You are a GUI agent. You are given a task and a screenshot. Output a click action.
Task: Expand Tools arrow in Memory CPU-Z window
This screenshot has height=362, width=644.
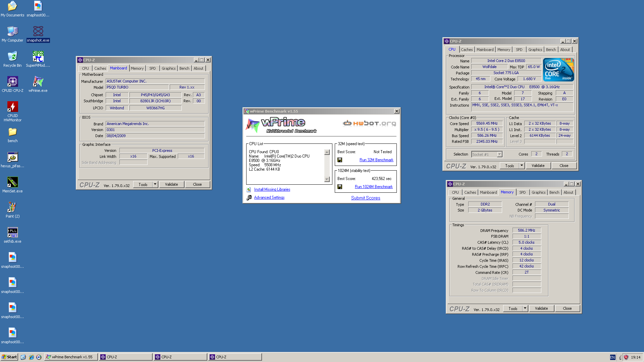[525, 308]
